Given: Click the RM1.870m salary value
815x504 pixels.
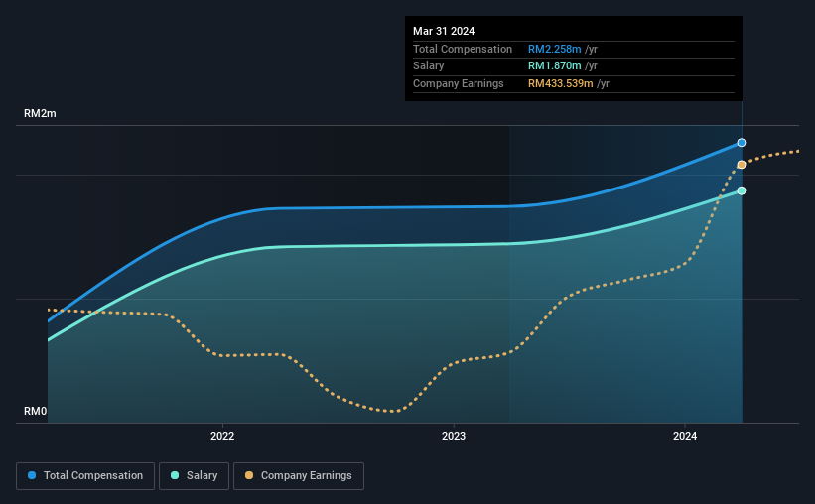Looking at the screenshot, I should point(555,66).
